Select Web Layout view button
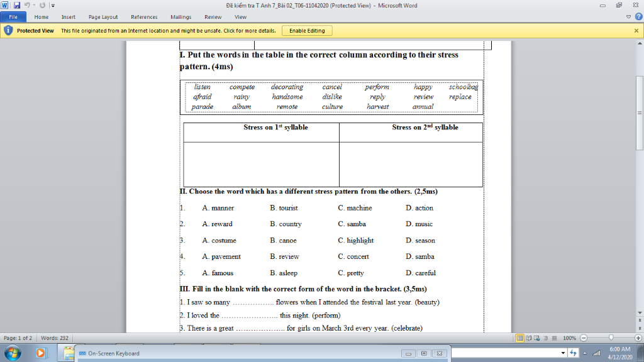 pyautogui.click(x=537, y=338)
